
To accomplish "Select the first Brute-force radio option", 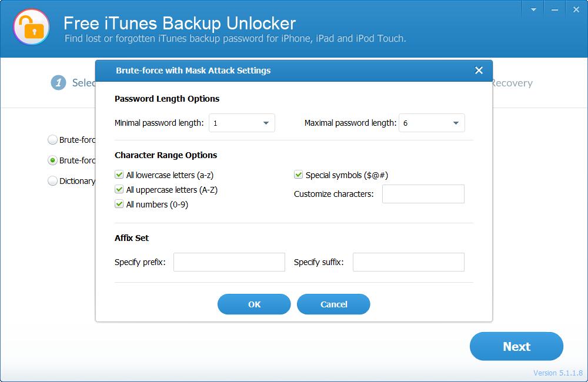I will pos(52,140).
